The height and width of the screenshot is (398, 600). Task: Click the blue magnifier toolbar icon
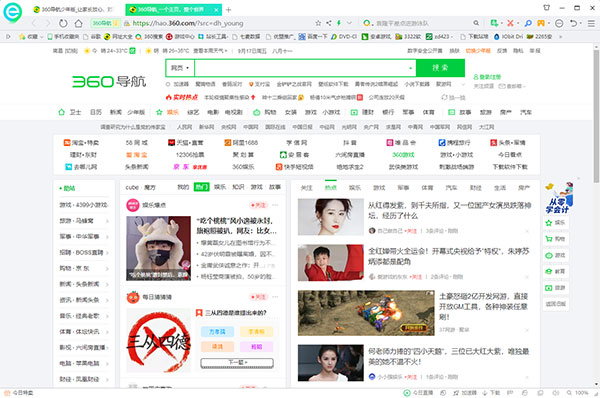528,23
